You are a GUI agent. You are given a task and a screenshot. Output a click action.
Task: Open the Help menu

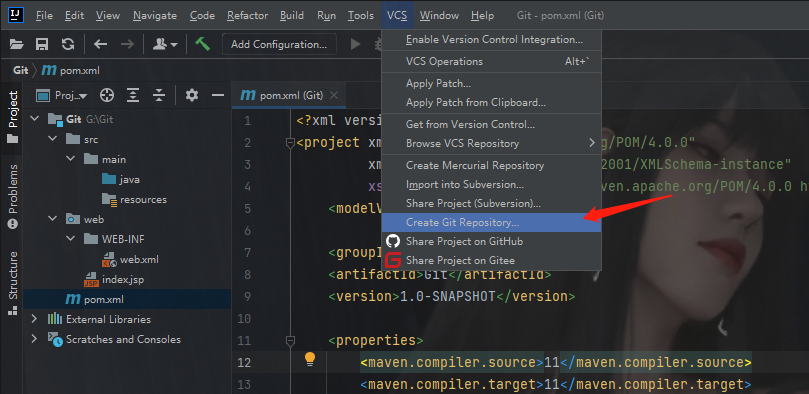[x=482, y=15]
